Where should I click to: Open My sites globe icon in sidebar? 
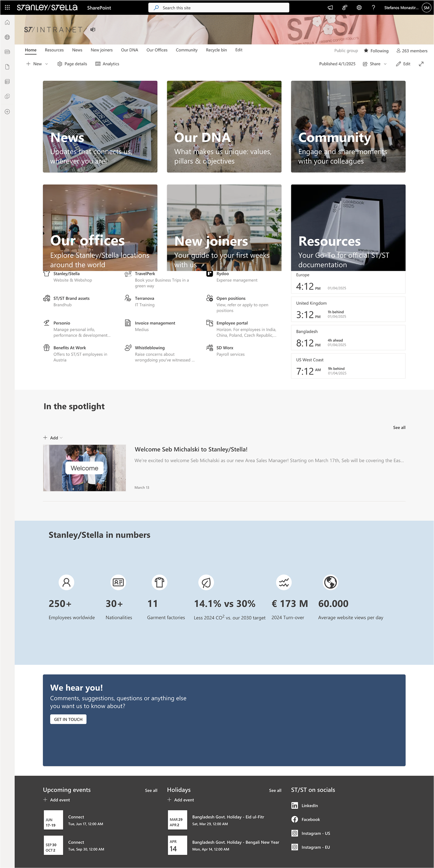coord(7,37)
